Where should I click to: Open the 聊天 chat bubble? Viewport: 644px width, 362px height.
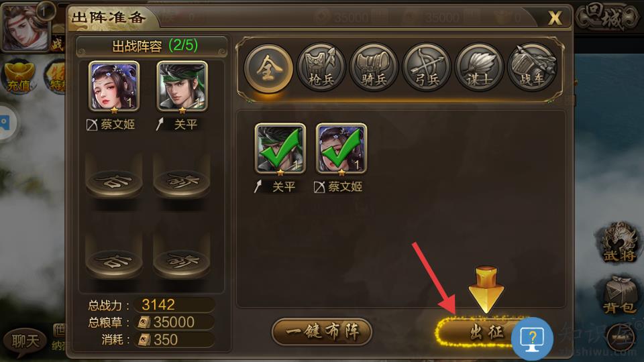[x=25, y=341]
